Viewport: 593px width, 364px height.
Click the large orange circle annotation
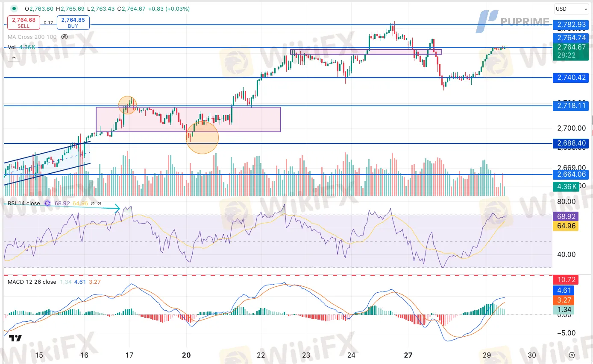(202, 137)
